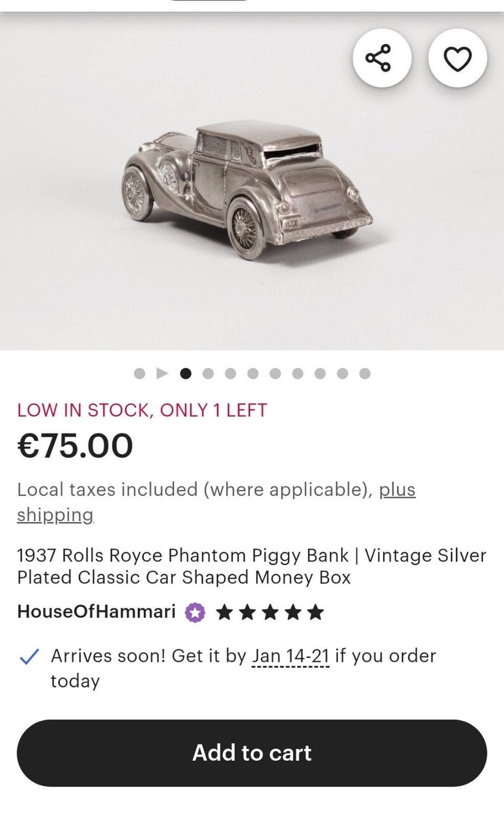Tap the share listing icon
504x819 pixels.
click(x=382, y=58)
